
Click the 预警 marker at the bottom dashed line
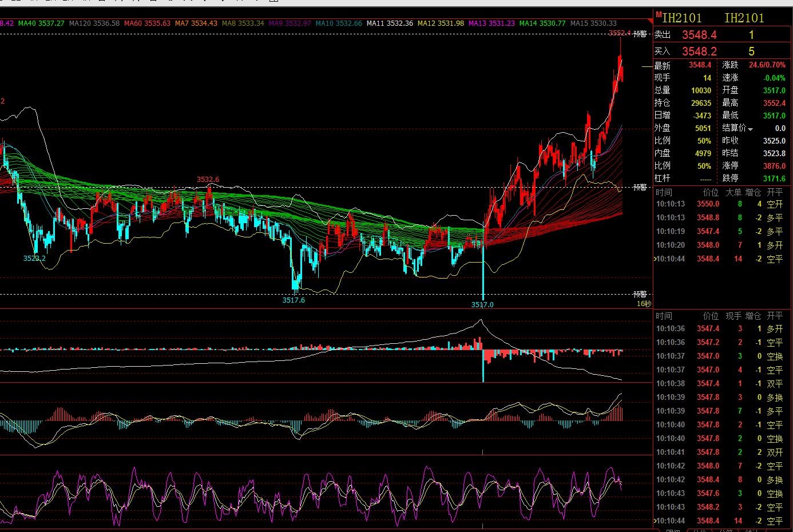[640, 294]
